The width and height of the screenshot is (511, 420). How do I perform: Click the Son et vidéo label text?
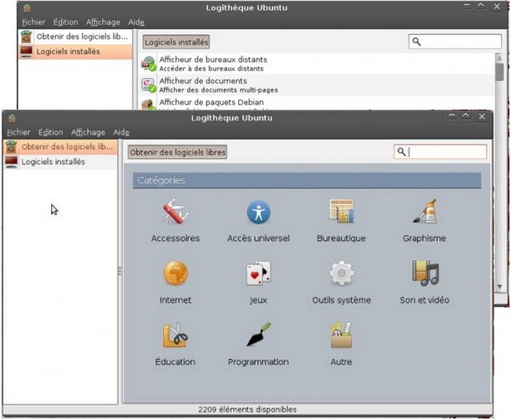pyautogui.click(x=424, y=301)
